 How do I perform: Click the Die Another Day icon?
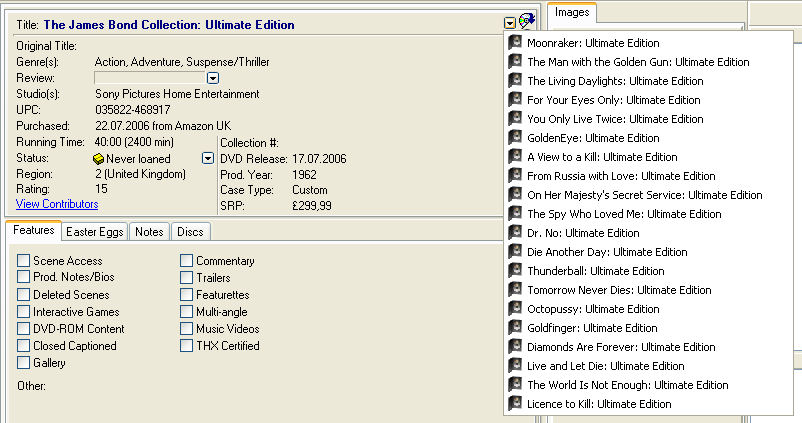515,251
